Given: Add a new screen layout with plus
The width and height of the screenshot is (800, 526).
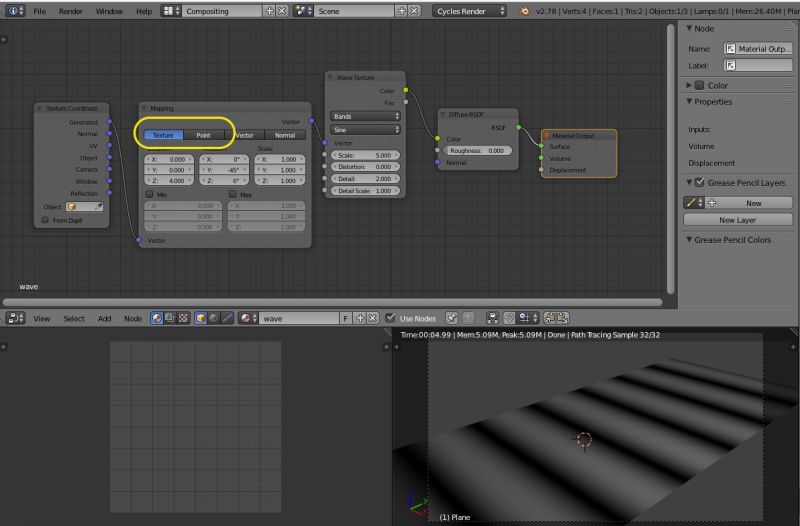Looking at the screenshot, I should [x=269, y=11].
